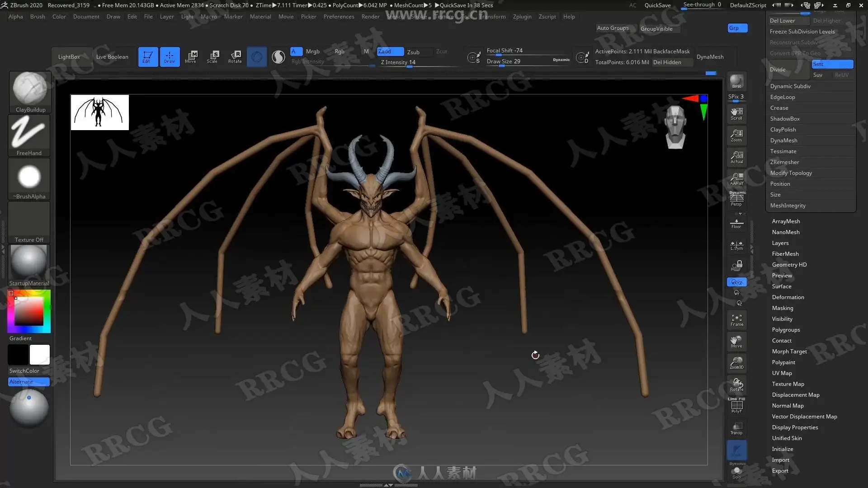868x488 pixels.
Task: Select the Scale transform tool icon
Action: pyautogui.click(x=212, y=56)
